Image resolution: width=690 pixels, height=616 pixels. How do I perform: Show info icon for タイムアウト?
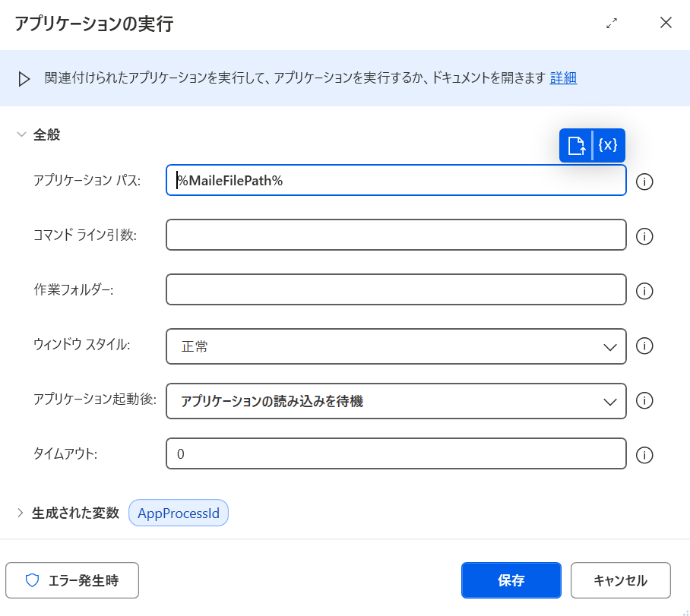tap(644, 455)
